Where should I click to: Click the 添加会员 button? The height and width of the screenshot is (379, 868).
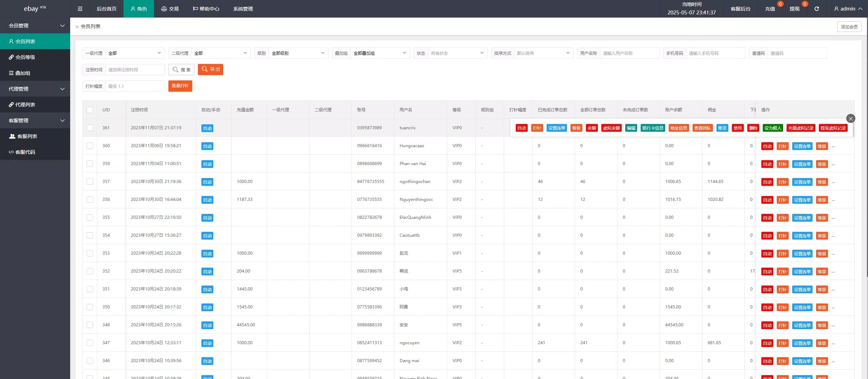point(849,27)
